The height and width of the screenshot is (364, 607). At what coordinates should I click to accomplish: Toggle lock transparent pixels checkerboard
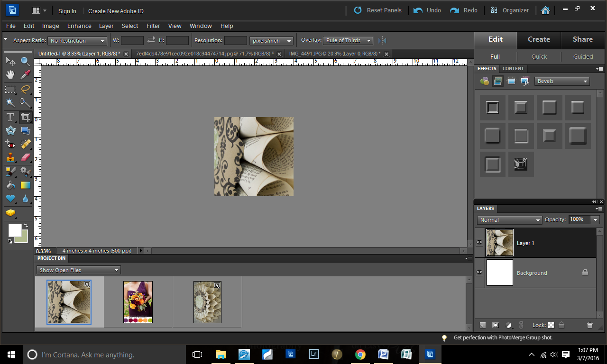click(551, 325)
